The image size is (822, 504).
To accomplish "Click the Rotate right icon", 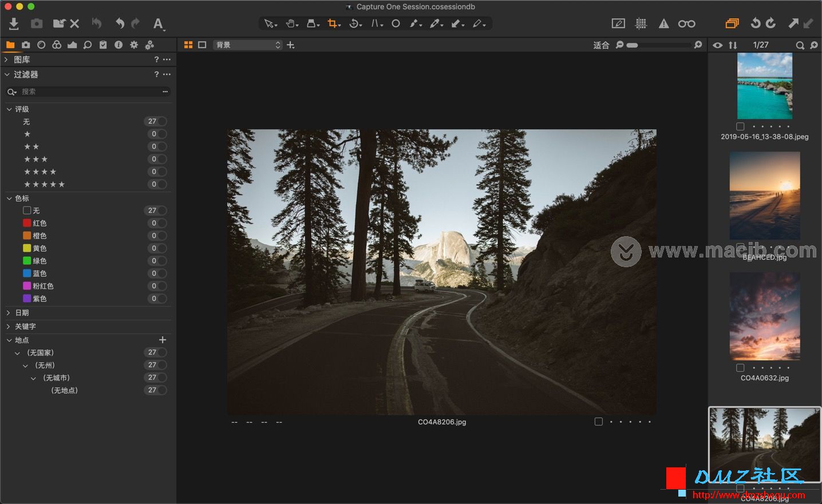I will (771, 23).
